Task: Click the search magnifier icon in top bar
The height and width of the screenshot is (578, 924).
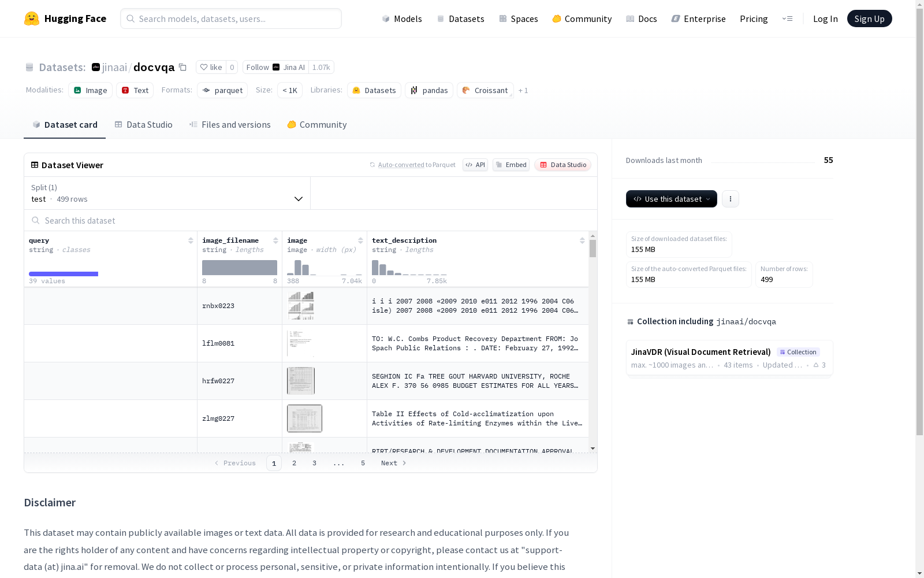Action: pyautogui.click(x=131, y=18)
